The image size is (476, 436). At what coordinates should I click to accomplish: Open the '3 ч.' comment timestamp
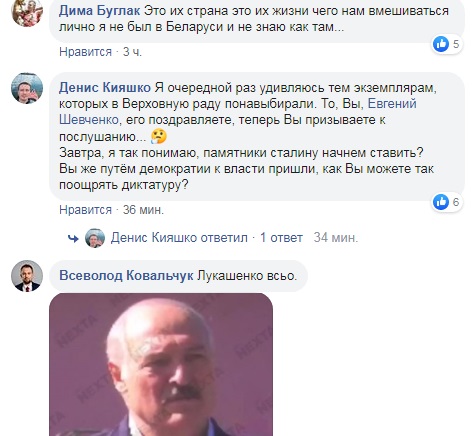(x=132, y=52)
